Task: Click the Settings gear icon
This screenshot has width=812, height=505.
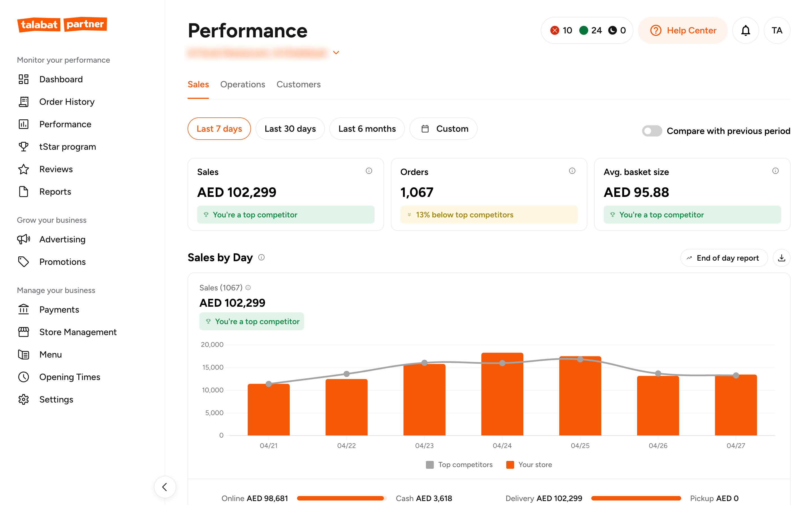Action: click(23, 399)
